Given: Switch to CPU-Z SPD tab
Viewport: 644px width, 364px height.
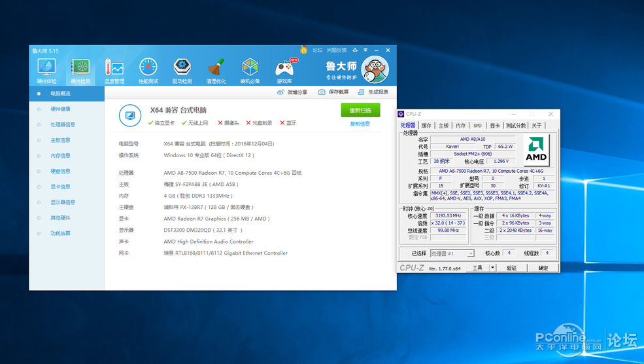Looking at the screenshot, I should [x=477, y=126].
